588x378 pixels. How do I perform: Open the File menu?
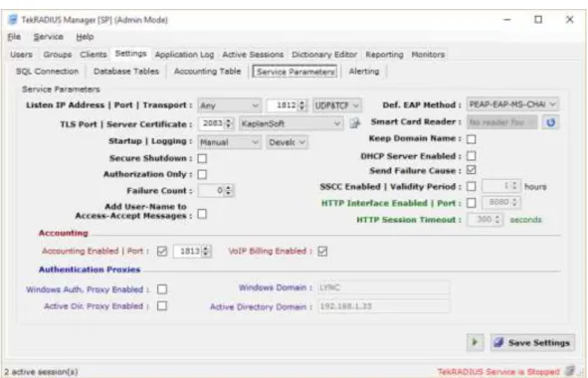(14, 37)
